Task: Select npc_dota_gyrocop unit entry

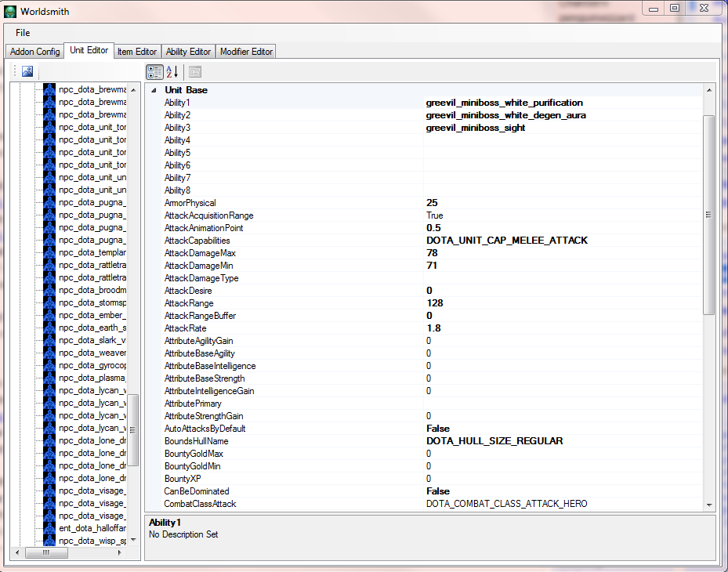Action: (92, 365)
